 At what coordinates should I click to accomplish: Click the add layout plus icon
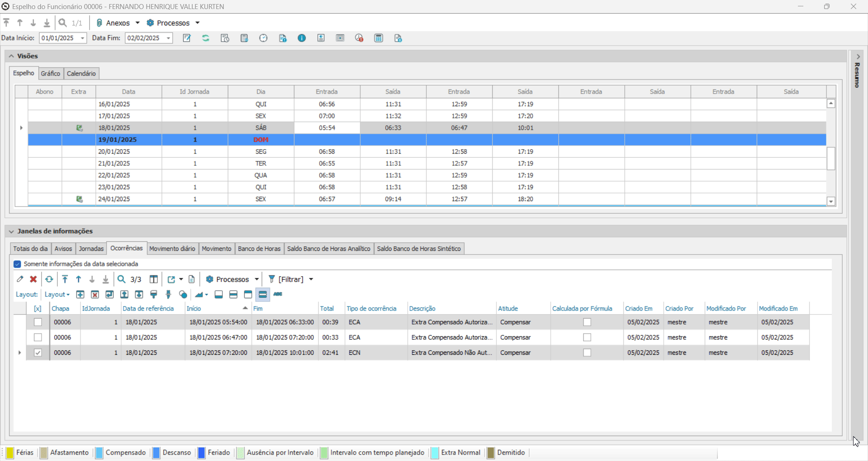80,294
